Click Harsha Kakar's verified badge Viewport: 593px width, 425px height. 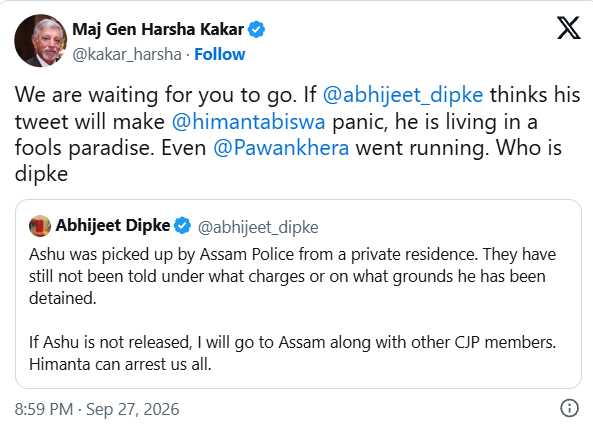tap(256, 29)
